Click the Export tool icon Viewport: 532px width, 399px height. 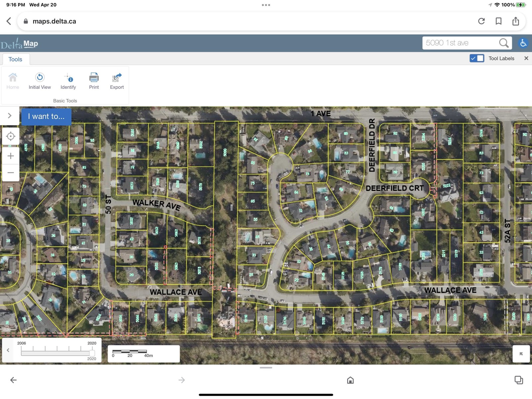117,78
